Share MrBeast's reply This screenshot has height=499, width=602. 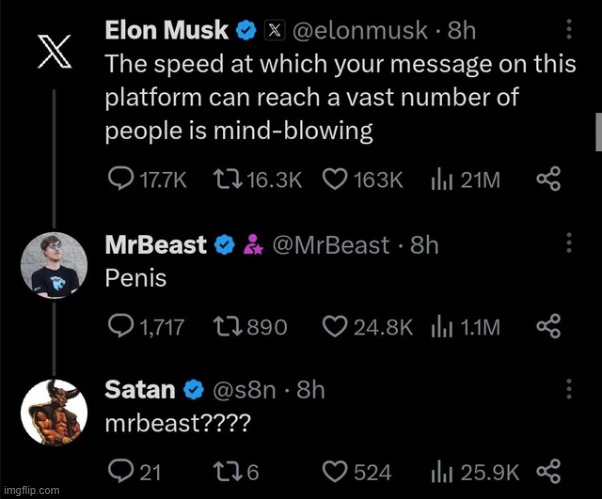(549, 326)
